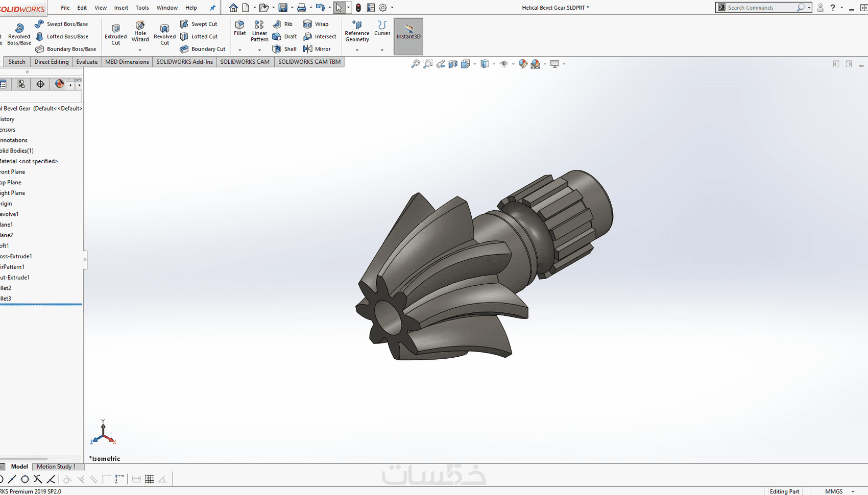Open the Insert menu
868x495 pixels.
[121, 8]
